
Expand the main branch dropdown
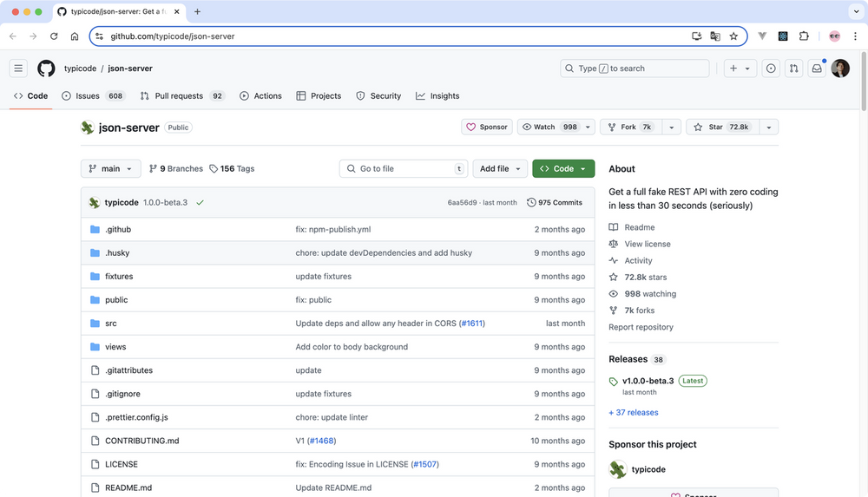110,168
